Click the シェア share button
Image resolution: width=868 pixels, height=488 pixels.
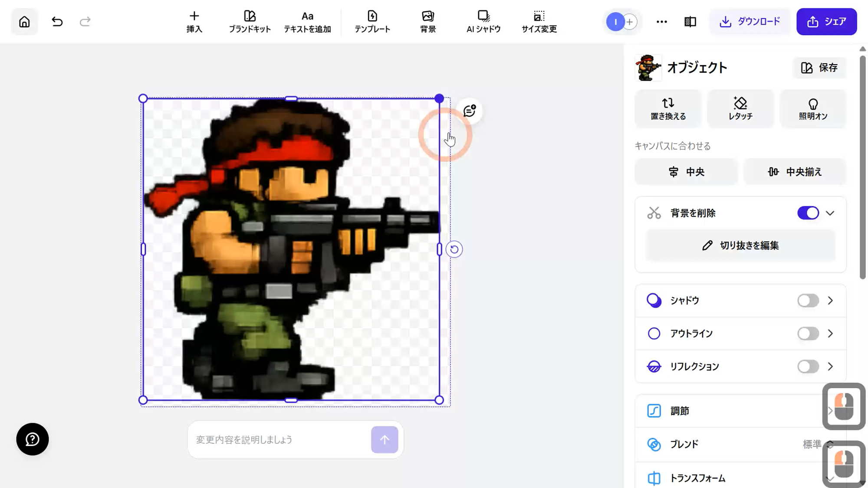coord(826,22)
